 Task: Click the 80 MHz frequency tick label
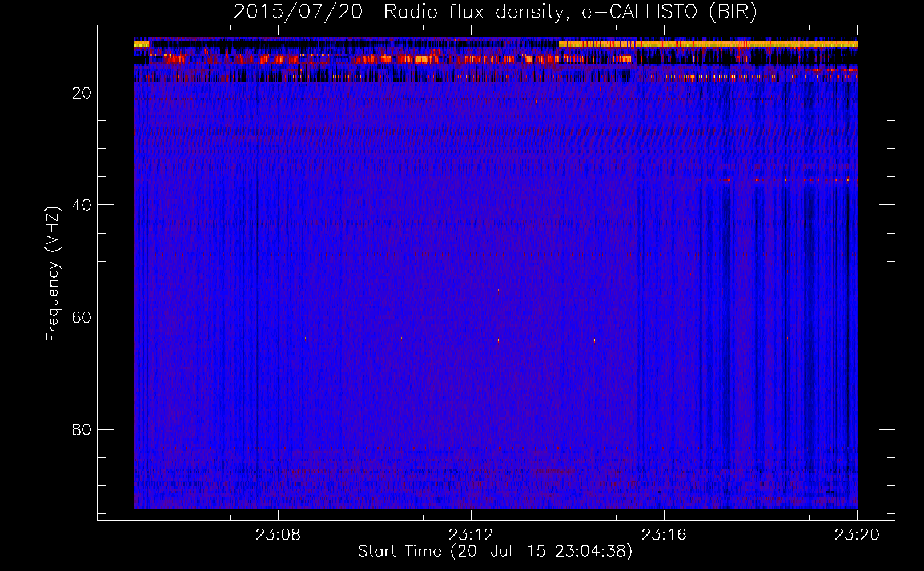[x=82, y=429]
